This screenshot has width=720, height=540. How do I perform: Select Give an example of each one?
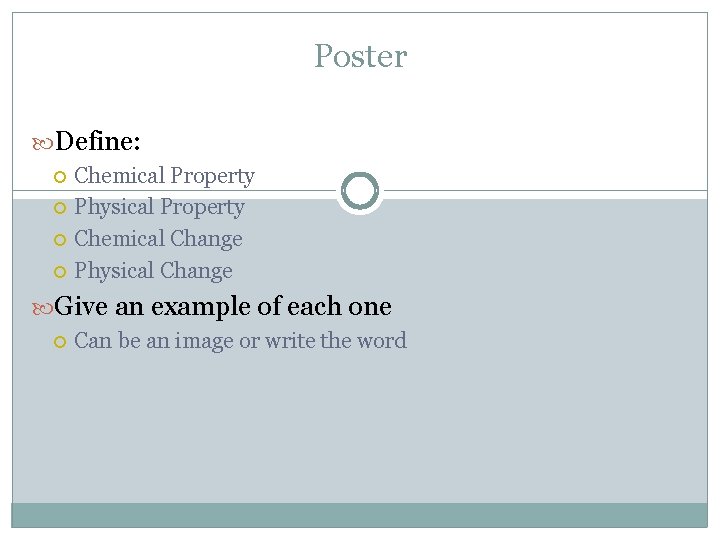223,306
